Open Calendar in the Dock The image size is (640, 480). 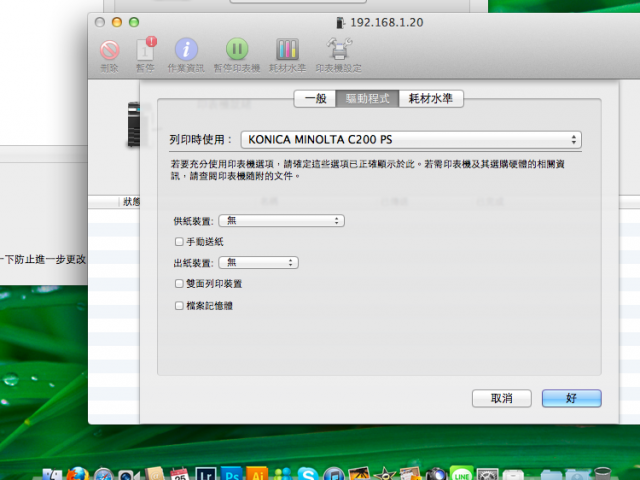coord(179,474)
